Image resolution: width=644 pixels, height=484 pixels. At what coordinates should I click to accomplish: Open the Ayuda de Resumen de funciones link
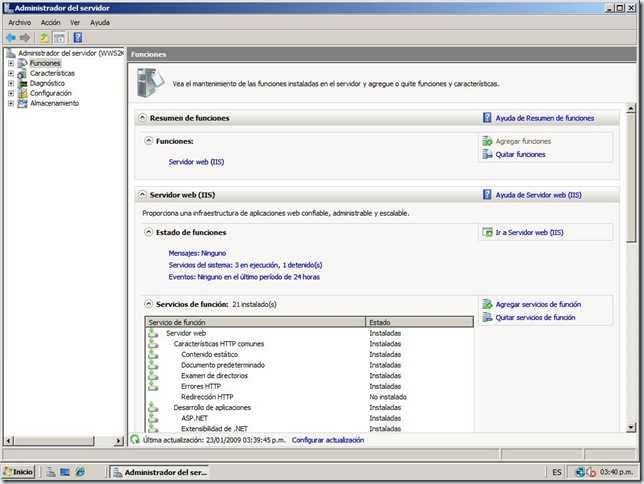click(x=545, y=118)
